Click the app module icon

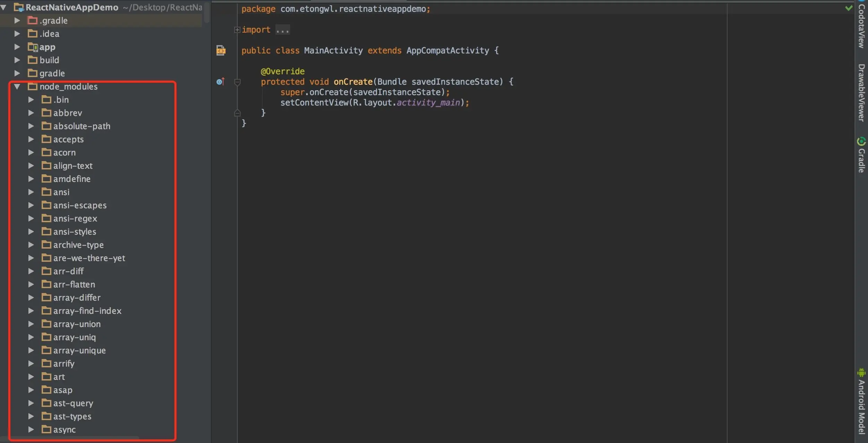point(33,47)
